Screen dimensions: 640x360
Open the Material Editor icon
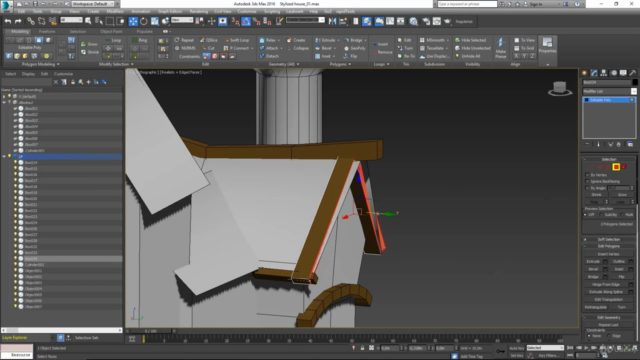point(413,21)
